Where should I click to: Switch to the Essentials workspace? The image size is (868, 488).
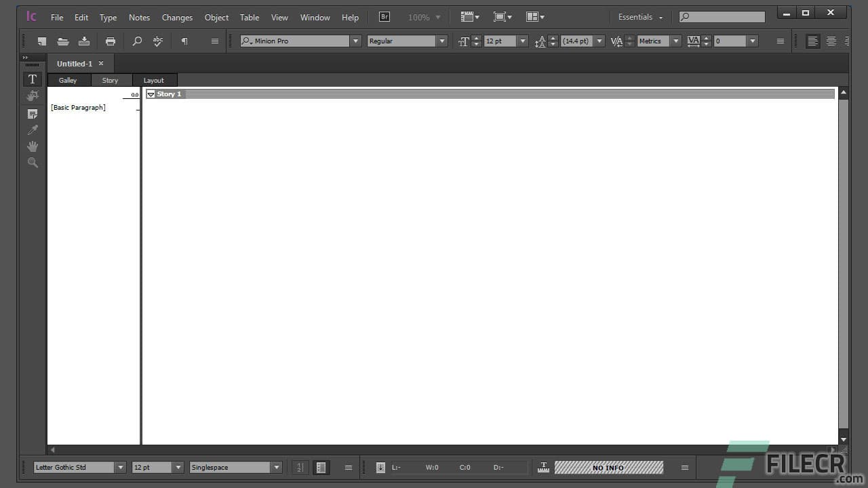(x=636, y=17)
